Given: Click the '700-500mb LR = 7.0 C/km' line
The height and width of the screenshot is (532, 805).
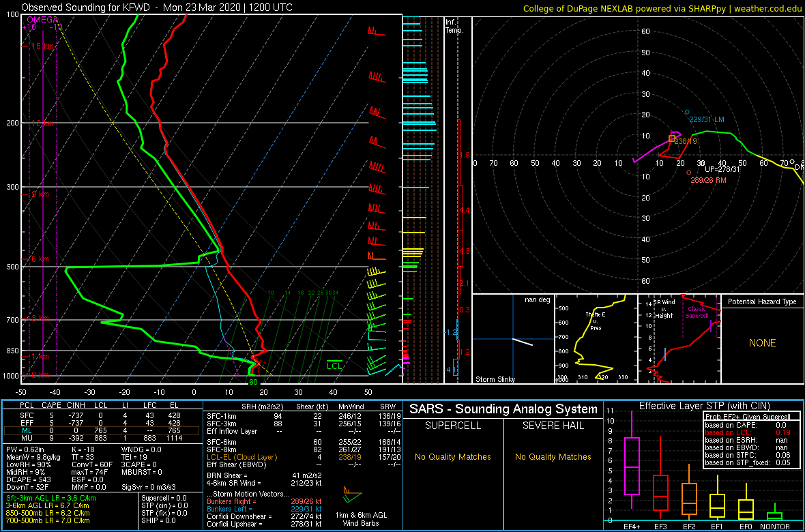Looking at the screenshot, I should point(48,520).
